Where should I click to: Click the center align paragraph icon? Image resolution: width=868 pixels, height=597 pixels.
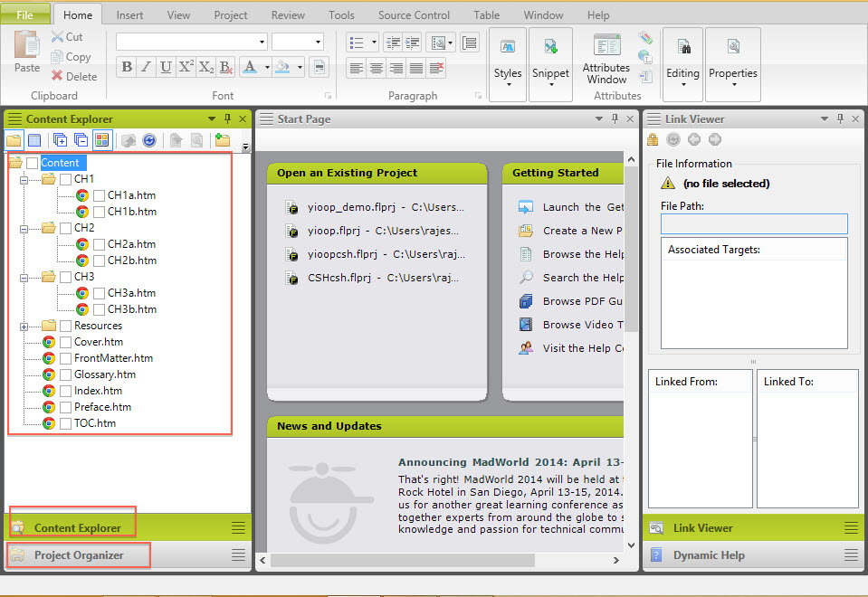click(x=376, y=68)
